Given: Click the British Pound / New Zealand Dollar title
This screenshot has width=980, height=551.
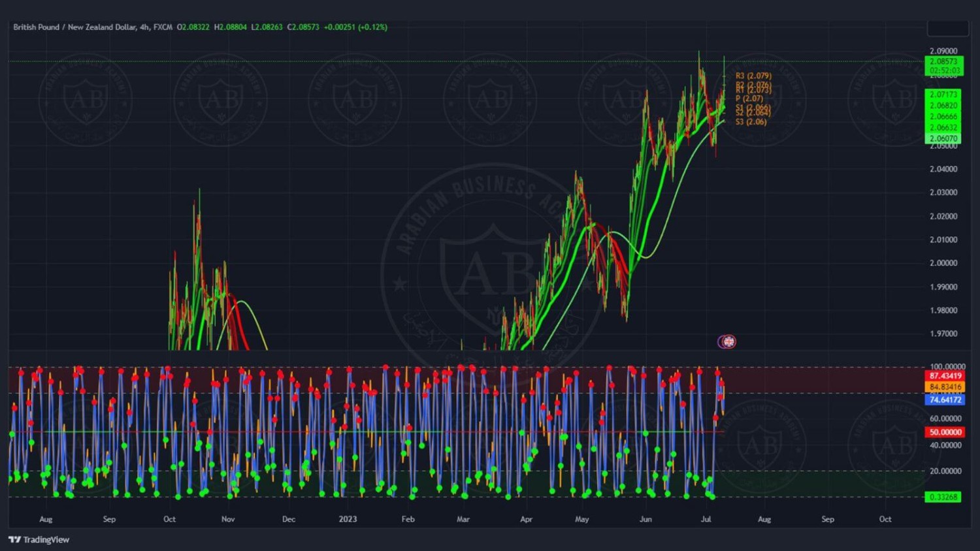Looking at the screenshot, I should click(x=74, y=27).
